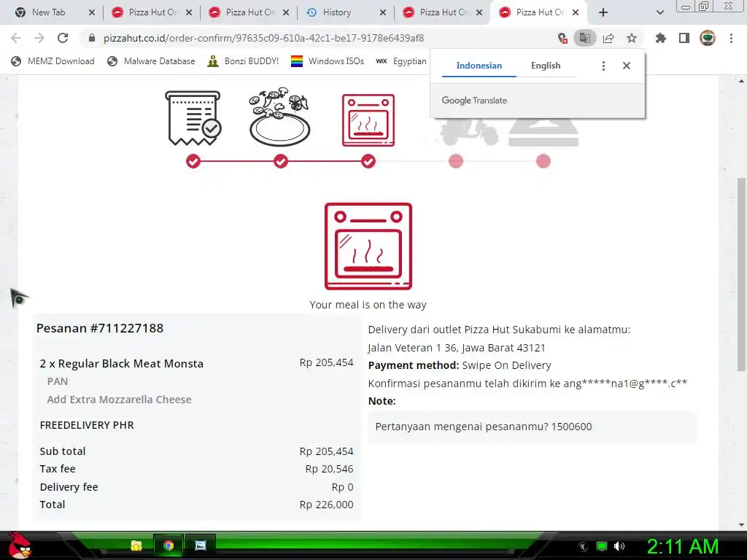Viewport: 747px width, 560px height.
Task: Close the Google Translate popup
Action: click(x=627, y=66)
